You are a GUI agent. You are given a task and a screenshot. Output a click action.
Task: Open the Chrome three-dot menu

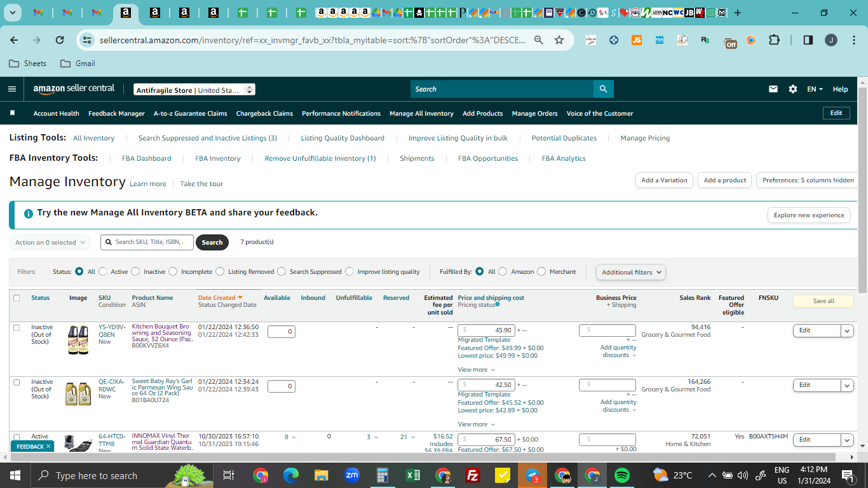click(x=853, y=40)
